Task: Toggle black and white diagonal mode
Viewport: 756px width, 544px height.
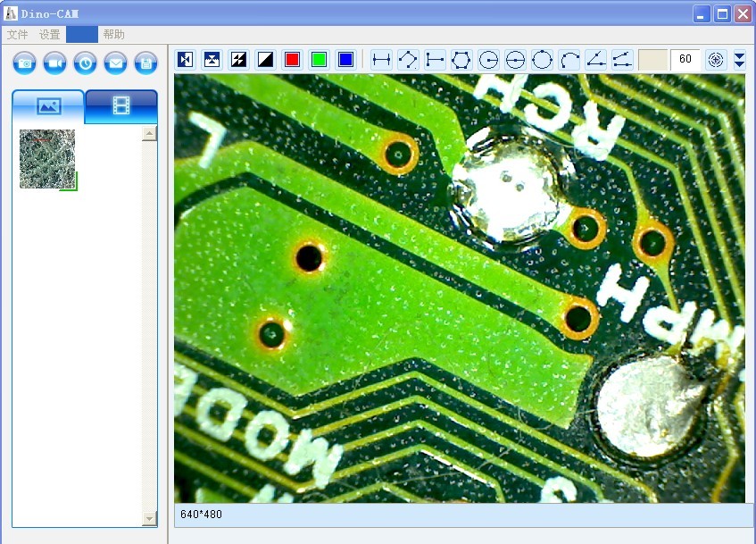Action: (x=266, y=60)
